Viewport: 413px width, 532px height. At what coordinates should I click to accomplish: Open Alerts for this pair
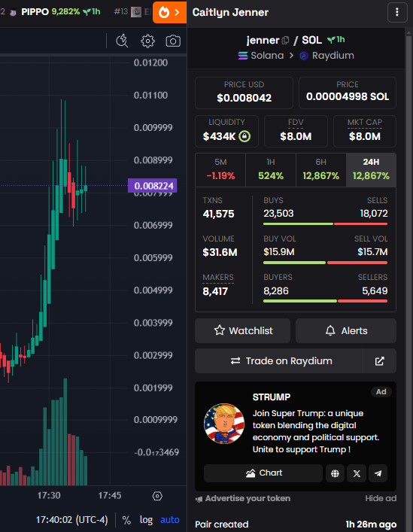(x=346, y=330)
